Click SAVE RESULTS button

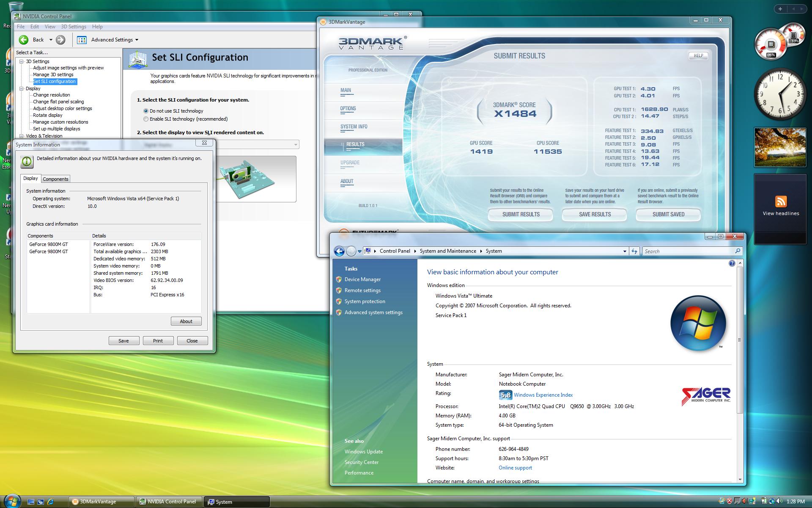point(595,215)
